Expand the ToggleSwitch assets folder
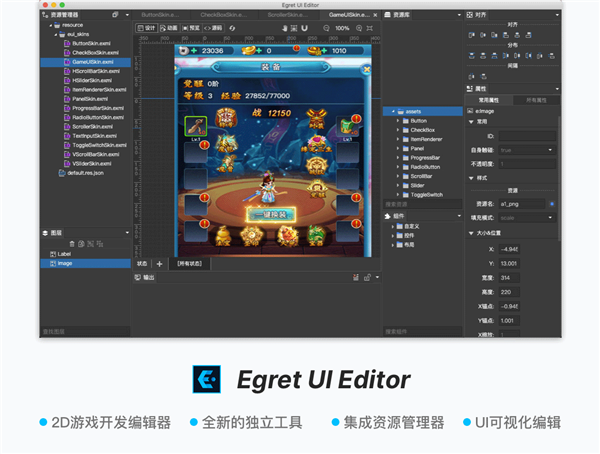This screenshot has height=454, width=600. 398,195
